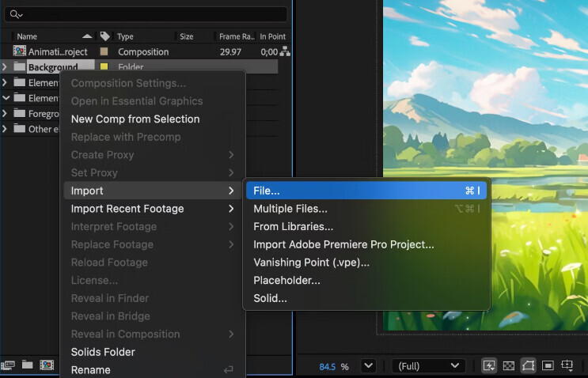Viewport: 588px width, 378px height.
Task: Open the Fast Previews lightning icon
Action: (x=489, y=365)
